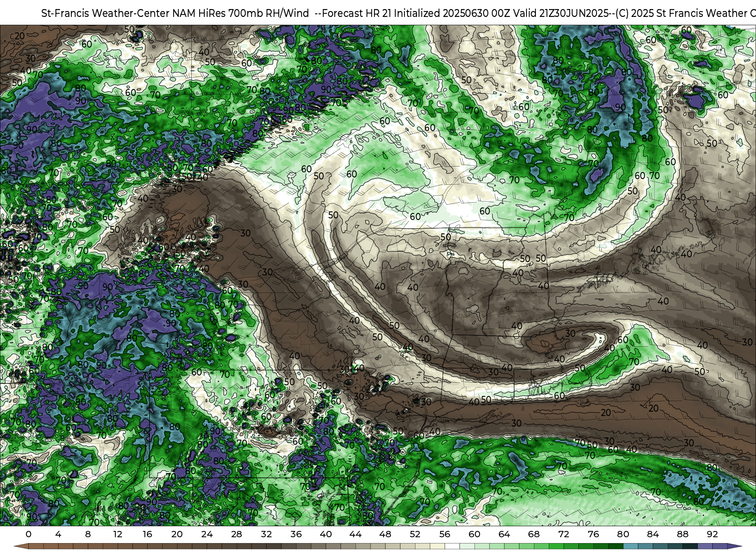Click the legend scale label 76
Screen dimensions: 756x551
(593, 534)
